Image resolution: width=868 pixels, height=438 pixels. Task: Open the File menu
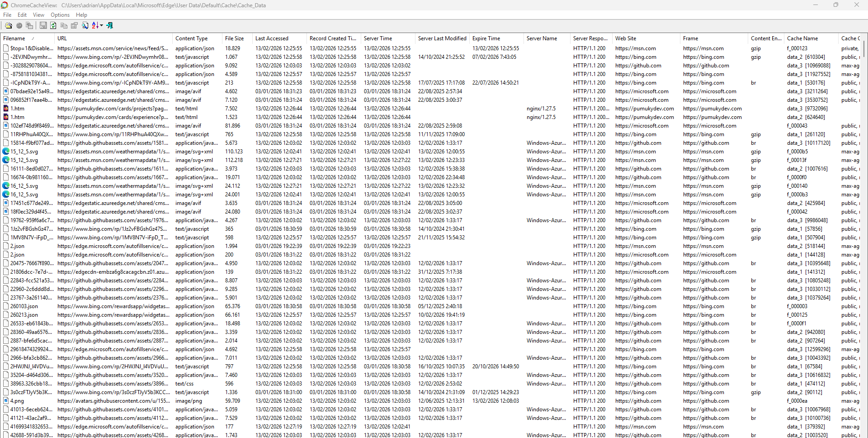click(7, 15)
